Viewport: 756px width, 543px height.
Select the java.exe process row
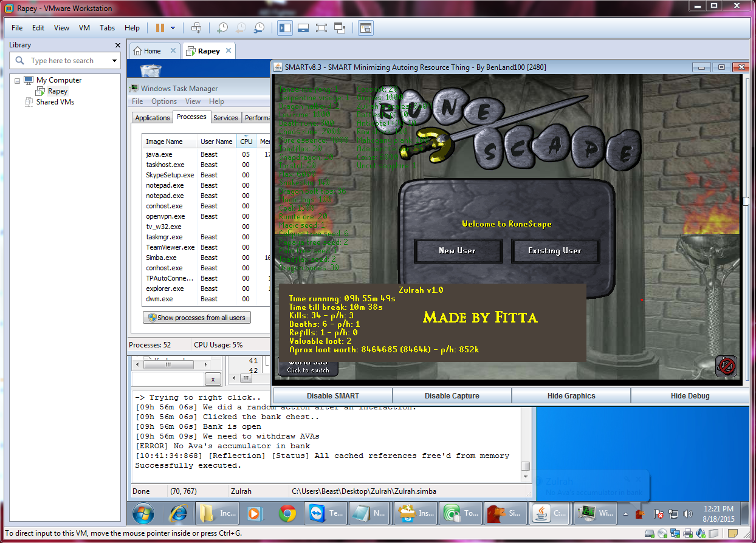click(x=206, y=154)
